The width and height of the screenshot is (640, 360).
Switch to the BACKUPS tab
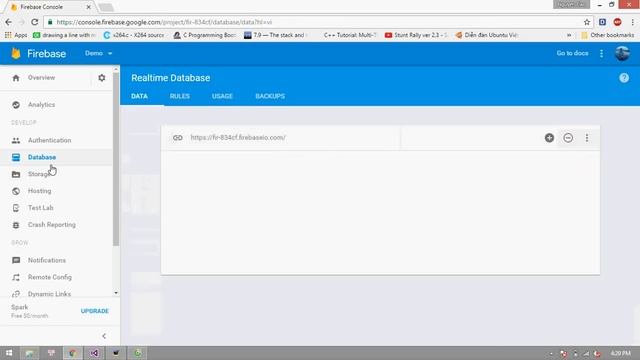pyautogui.click(x=270, y=96)
